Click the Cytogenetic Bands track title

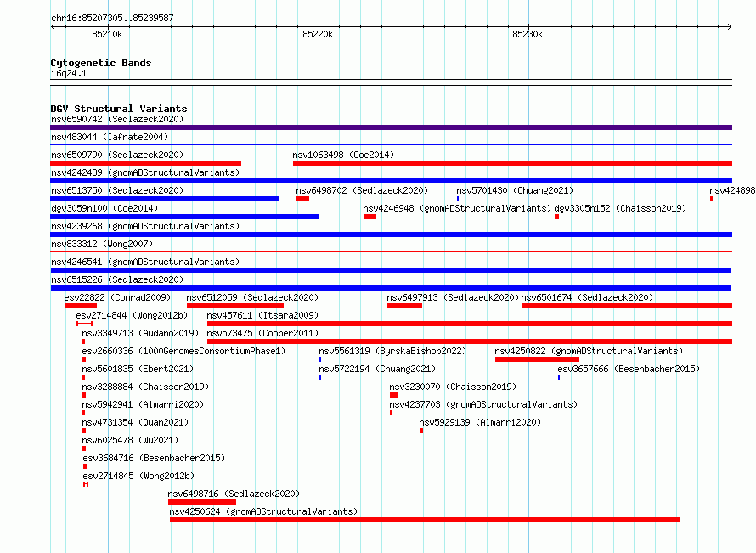(x=101, y=63)
